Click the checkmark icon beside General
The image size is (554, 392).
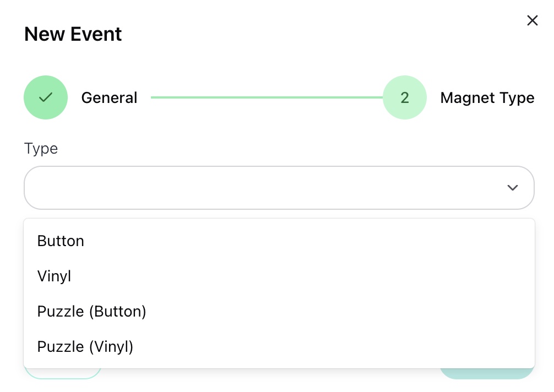pyautogui.click(x=46, y=97)
